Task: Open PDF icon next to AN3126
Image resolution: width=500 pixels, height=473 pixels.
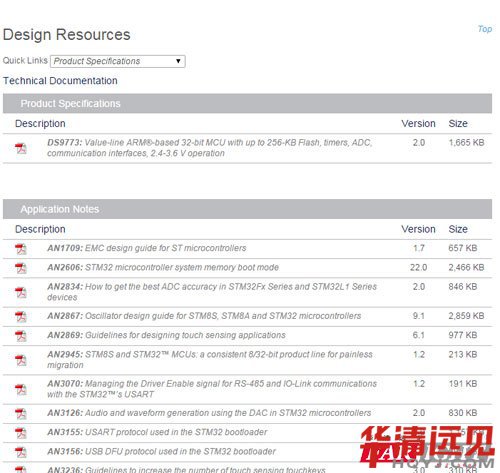Action: pyautogui.click(x=21, y=414)
